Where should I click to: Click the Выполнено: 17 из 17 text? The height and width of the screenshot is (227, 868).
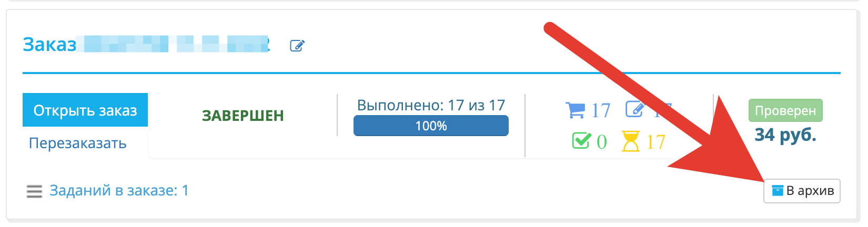431,106
